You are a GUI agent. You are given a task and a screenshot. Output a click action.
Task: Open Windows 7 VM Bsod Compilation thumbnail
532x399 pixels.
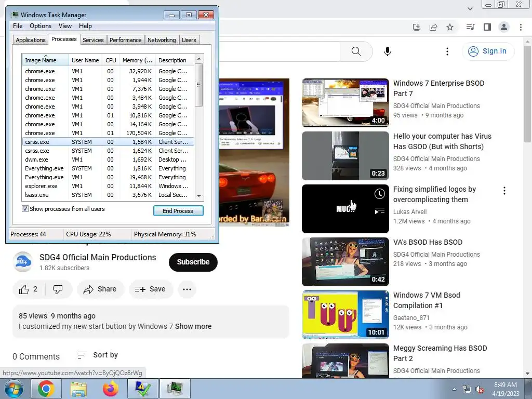click(345, 315)
